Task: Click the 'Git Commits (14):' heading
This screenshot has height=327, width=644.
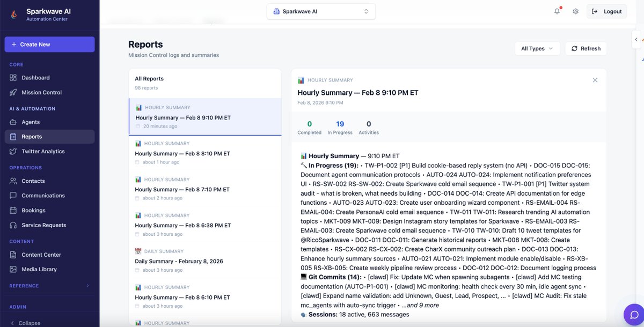Action: 334,277
